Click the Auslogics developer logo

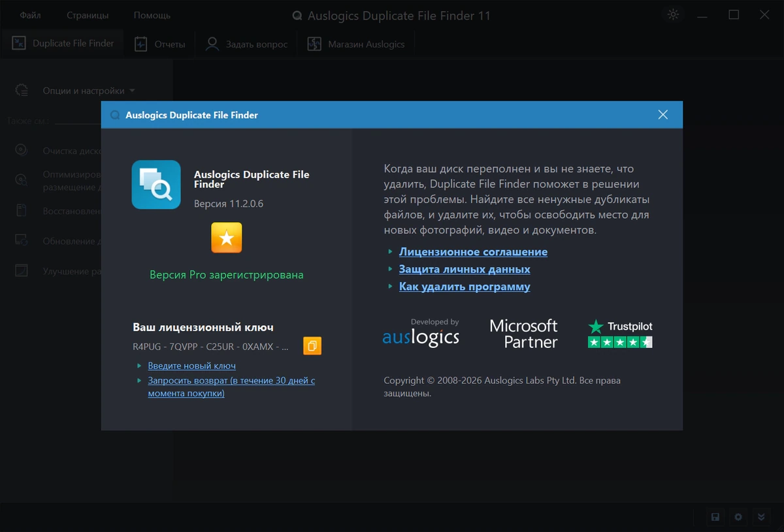click(x=421, y=333)
